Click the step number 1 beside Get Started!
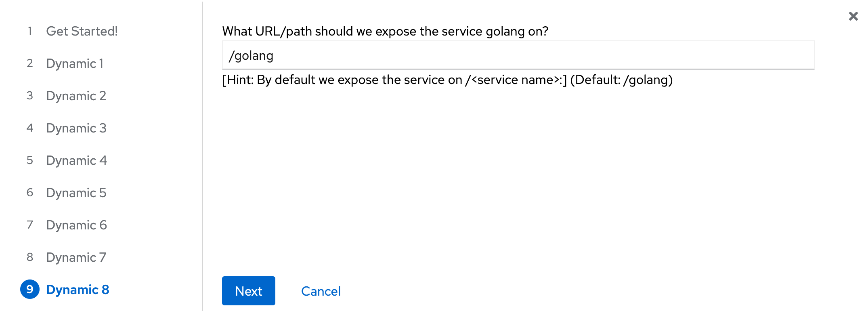The image size is (868, 311). click(x=30, y=31)
